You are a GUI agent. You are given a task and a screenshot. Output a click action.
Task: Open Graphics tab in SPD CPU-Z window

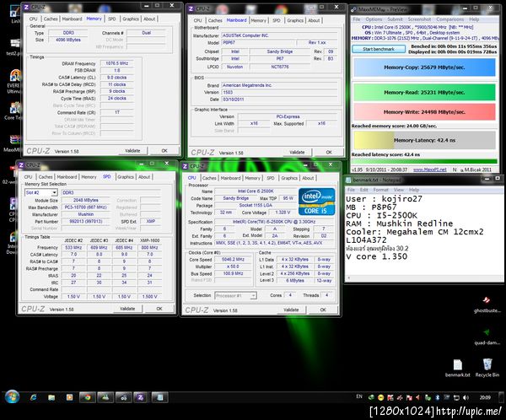[126, 177]
